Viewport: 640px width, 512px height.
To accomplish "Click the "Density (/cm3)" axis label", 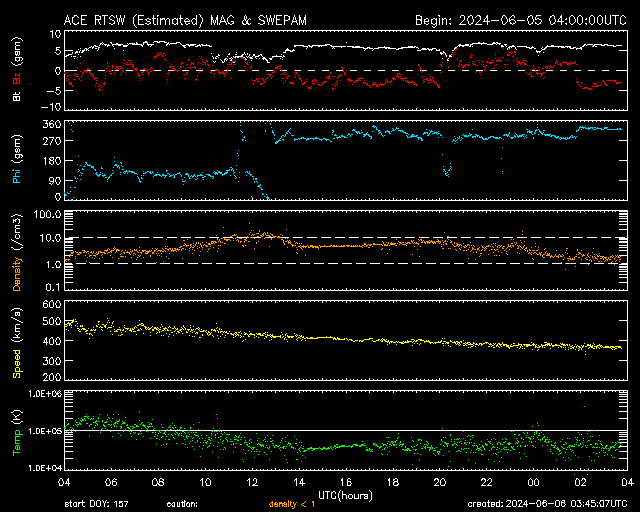I will tap(17, 252).
